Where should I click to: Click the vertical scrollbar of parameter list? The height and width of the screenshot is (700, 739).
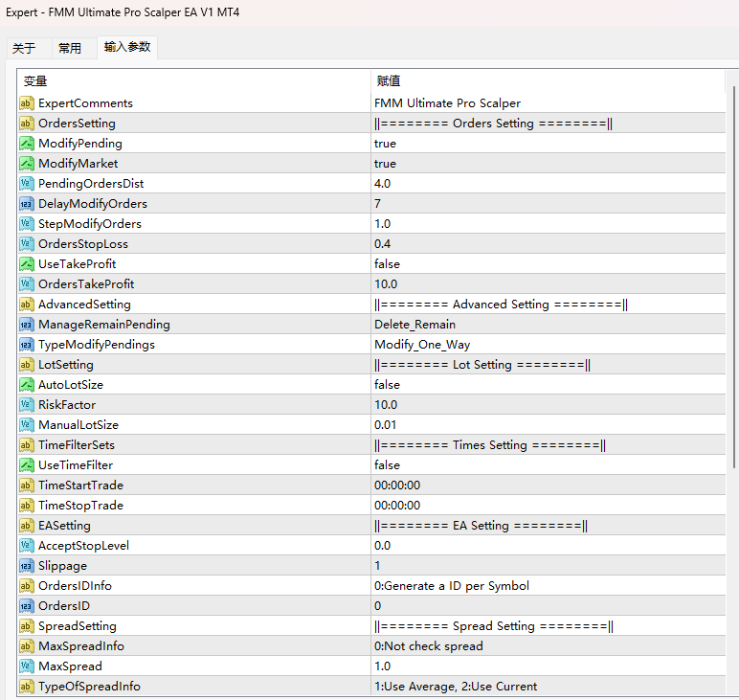pyautogui.click(x=734, y=277)
